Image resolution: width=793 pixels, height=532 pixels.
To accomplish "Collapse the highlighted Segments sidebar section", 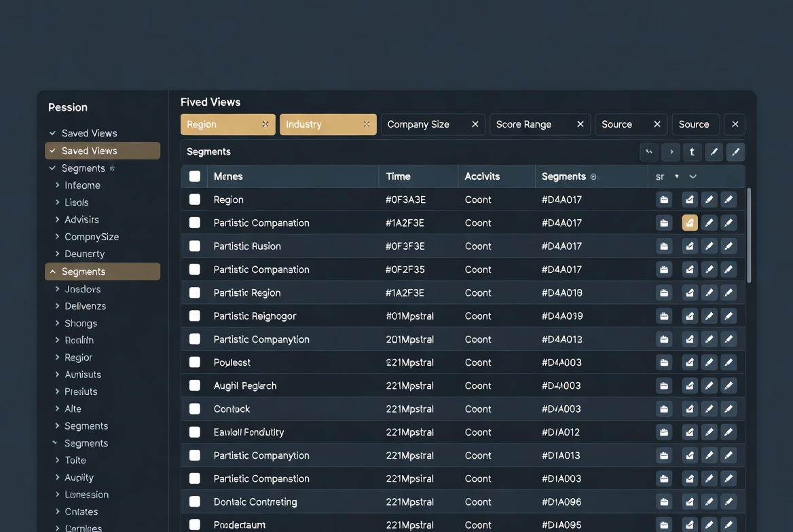I will (53, 271).
